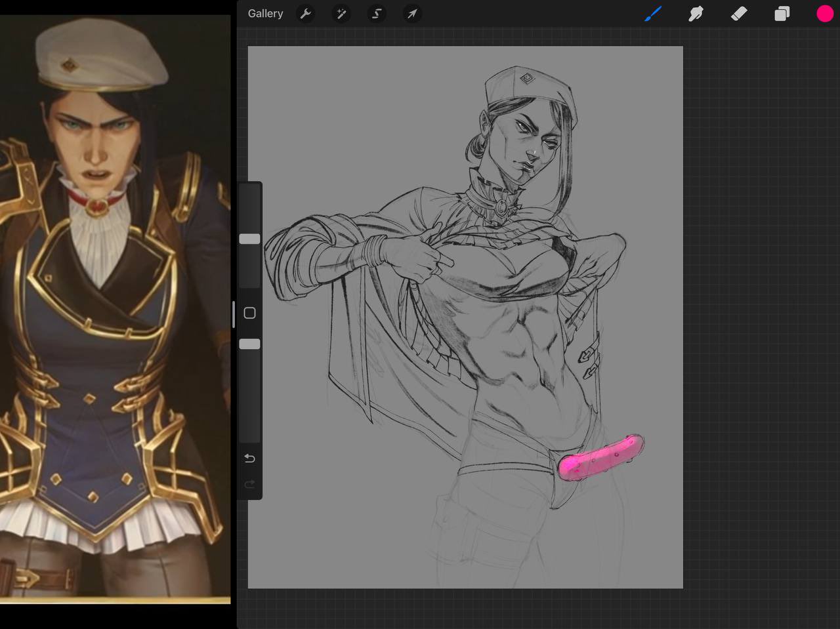Activate the Selection S-shaped tool
Screen dimensions: 840x629
coord(377,14)
